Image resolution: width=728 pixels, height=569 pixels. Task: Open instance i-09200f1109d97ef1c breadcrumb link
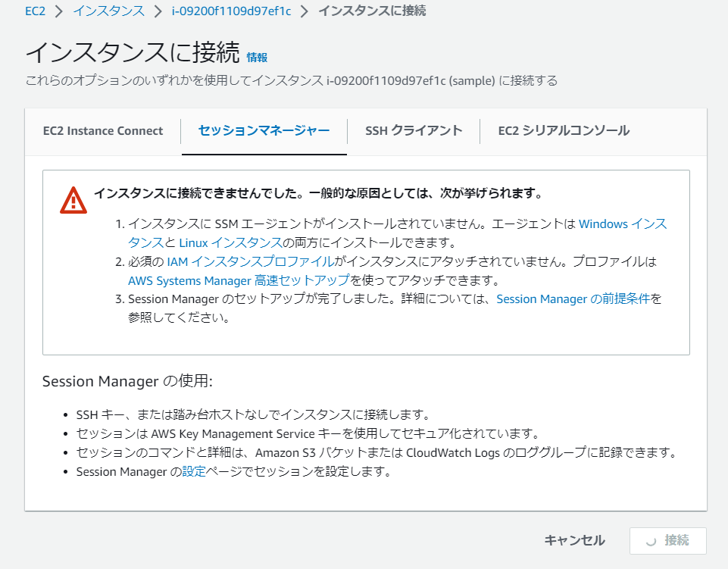(231, 11)
